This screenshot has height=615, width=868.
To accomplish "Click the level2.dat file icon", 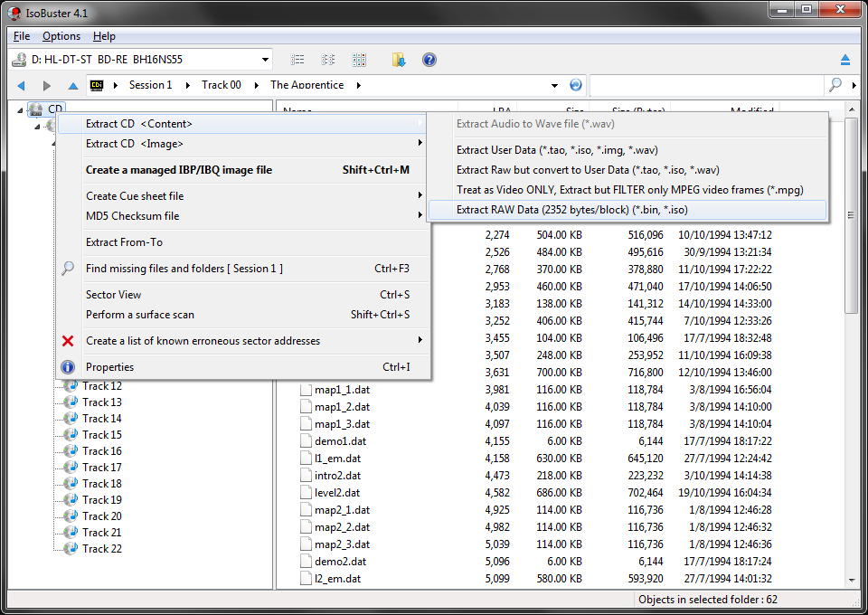I will pos(306,493).
